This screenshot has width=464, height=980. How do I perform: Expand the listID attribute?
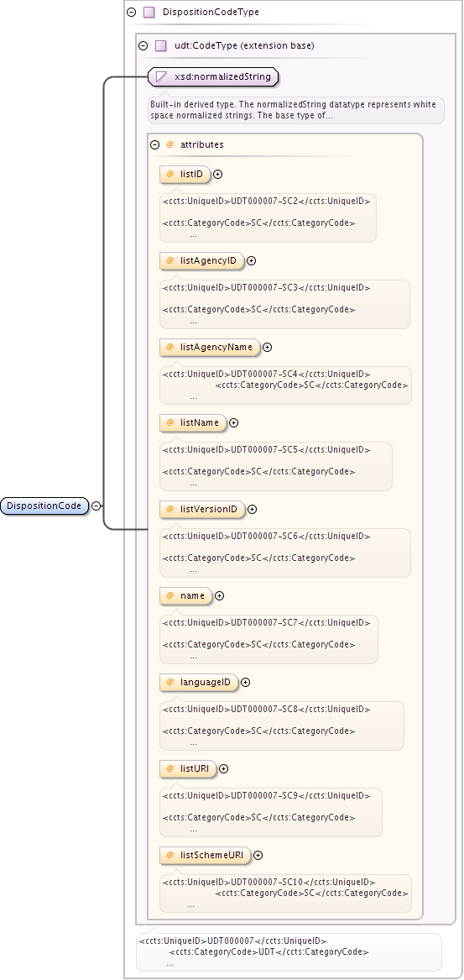[x=218, y=175]
